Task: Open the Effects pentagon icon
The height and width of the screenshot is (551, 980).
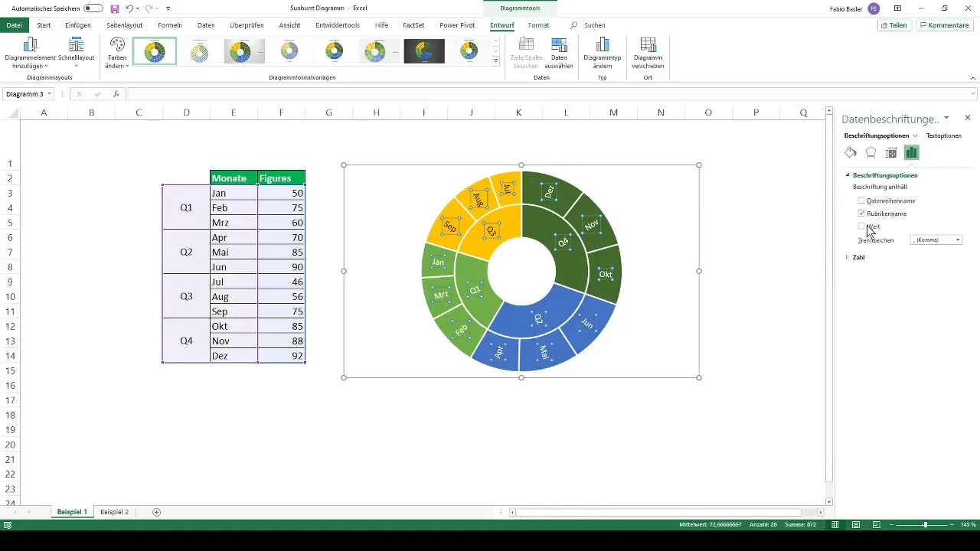Action: 871,152
